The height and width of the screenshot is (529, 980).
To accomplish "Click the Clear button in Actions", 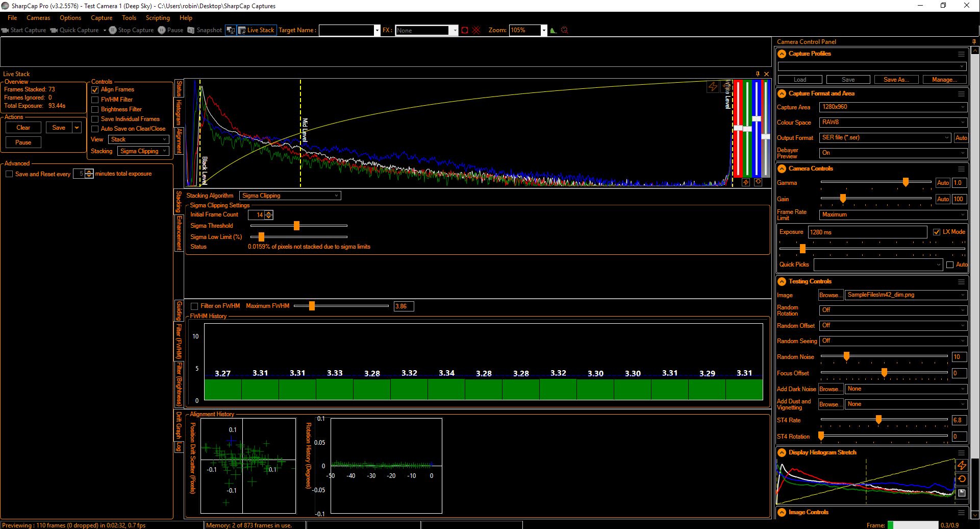I will coord(23,128).
